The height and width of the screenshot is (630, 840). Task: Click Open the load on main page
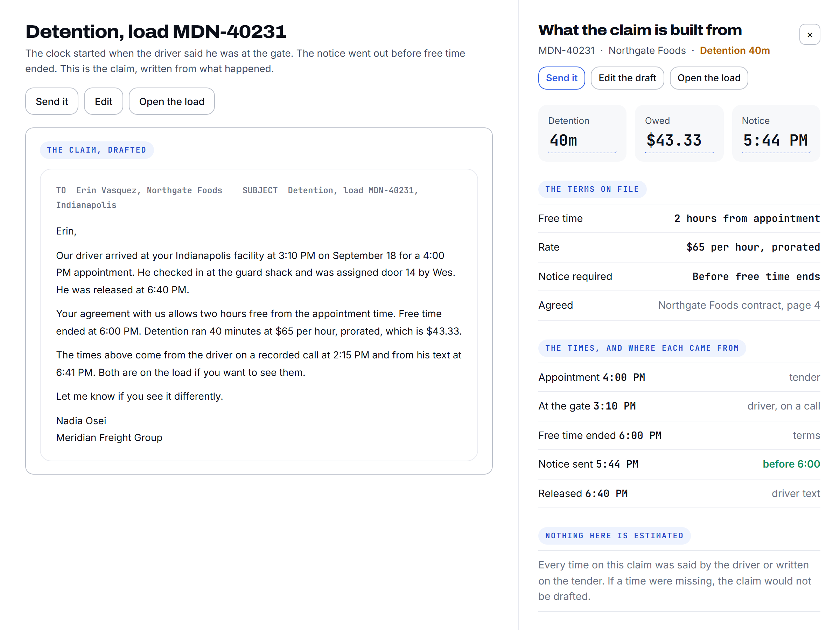click(x=171, y=101)
